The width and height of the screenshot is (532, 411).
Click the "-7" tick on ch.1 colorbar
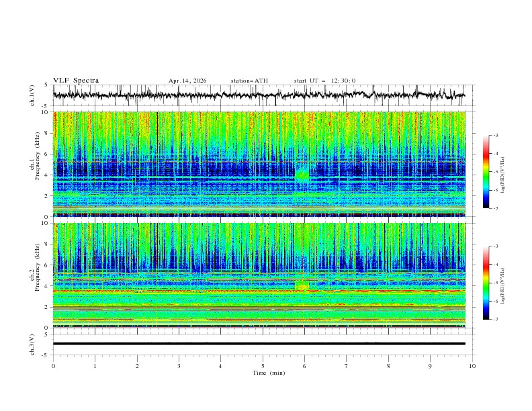(x=496, y=208)
